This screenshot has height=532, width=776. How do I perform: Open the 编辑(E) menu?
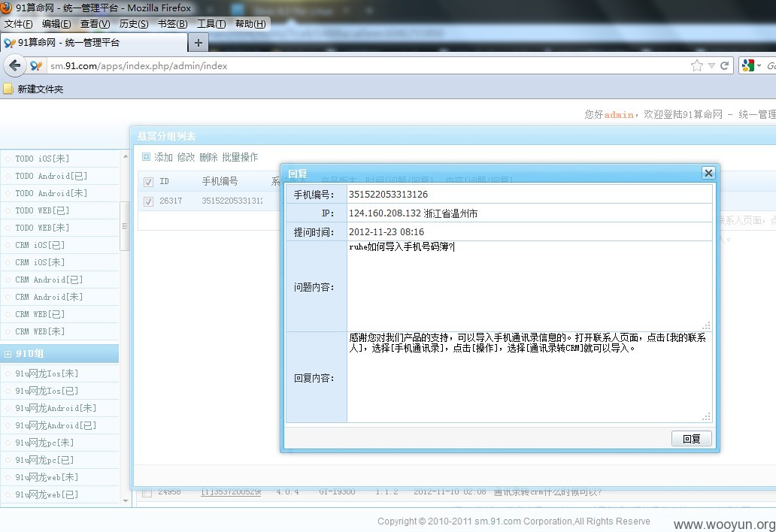click(56, 24)
